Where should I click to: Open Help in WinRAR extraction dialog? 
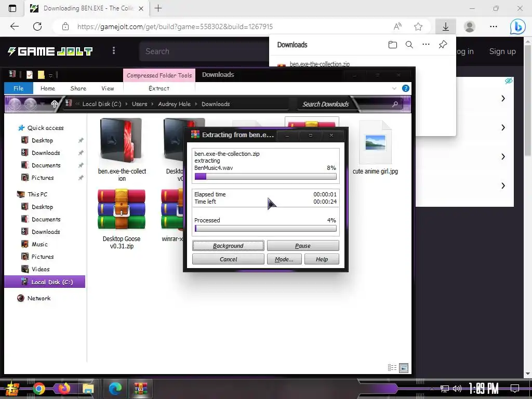[x=322, y=259]
